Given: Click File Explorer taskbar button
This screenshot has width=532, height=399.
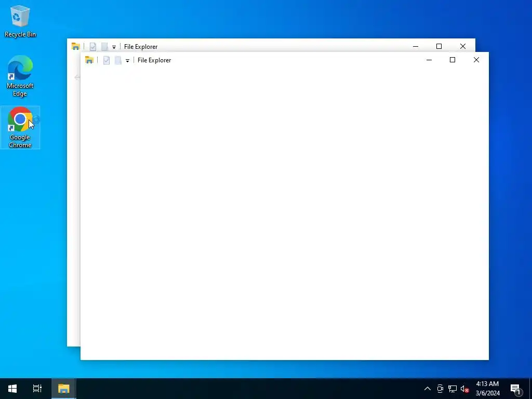Looking at the screenshot, I should (63, 389).
